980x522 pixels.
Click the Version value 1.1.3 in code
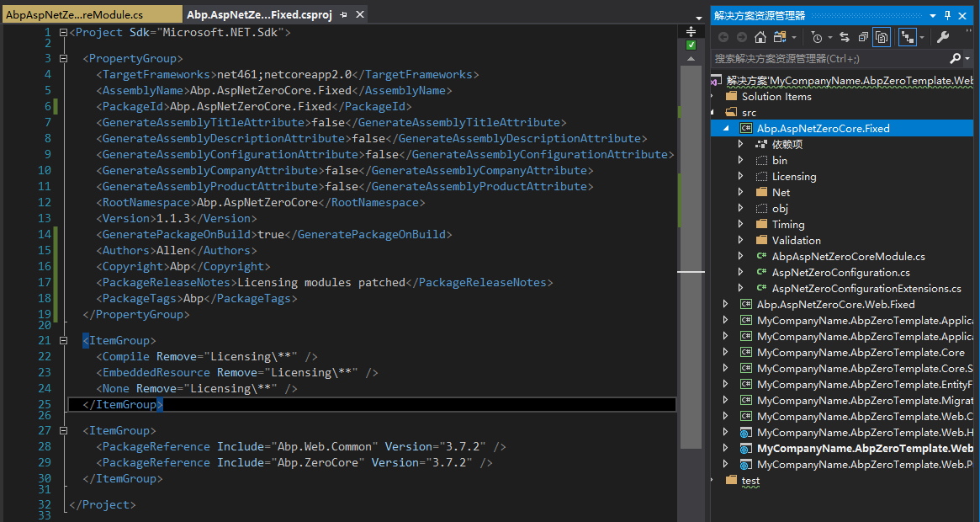click(x=173, y=218)
